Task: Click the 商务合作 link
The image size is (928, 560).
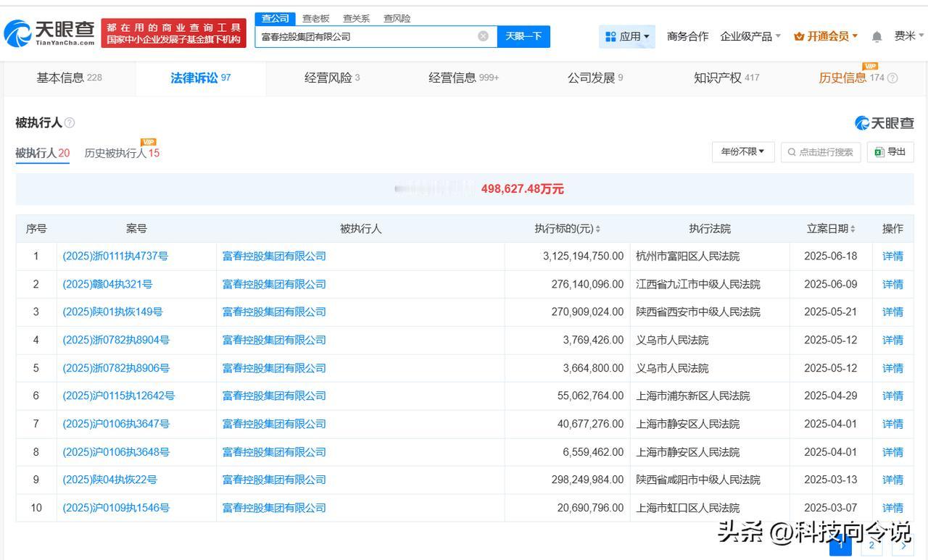Action: pos(687,36)
